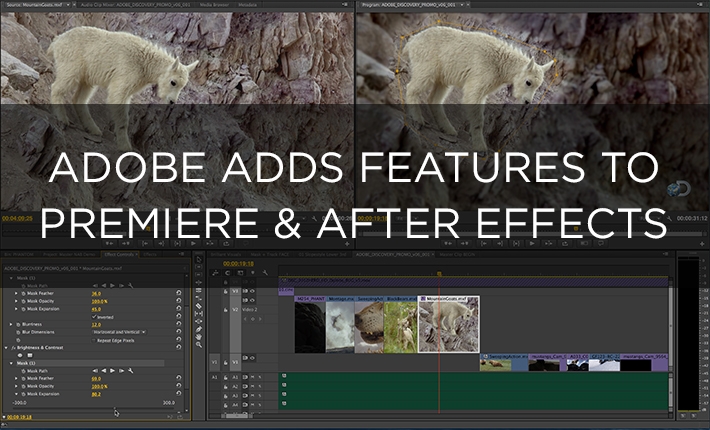The image size is (710, 430).
Task: Collapse lower Mask (1) group
Action: point(11,363)
